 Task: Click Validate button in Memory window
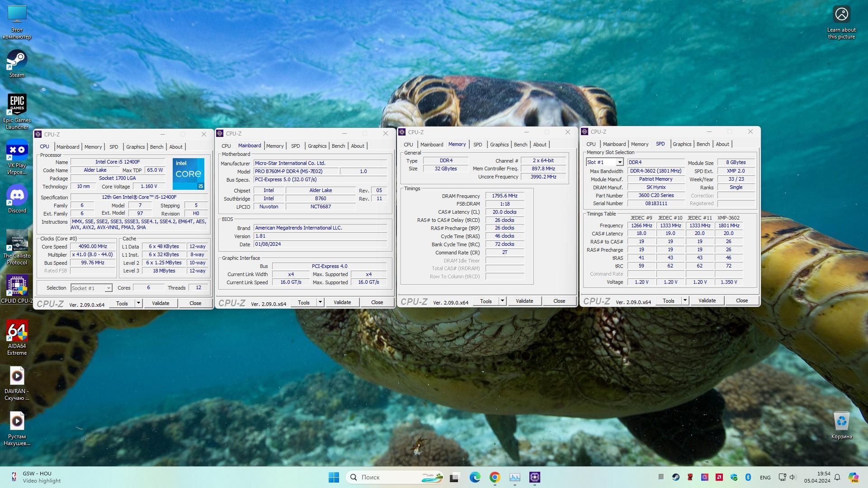click(524, 301)
